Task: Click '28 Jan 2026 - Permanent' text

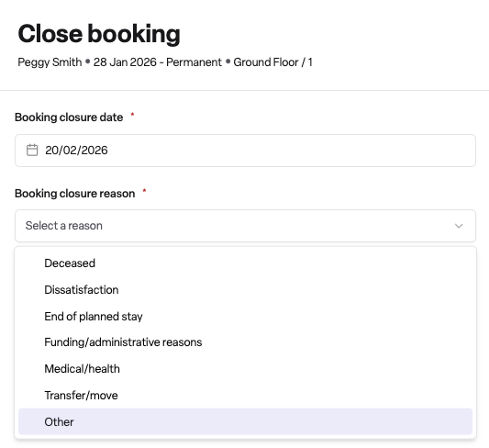Action: (x=158, y=62)
